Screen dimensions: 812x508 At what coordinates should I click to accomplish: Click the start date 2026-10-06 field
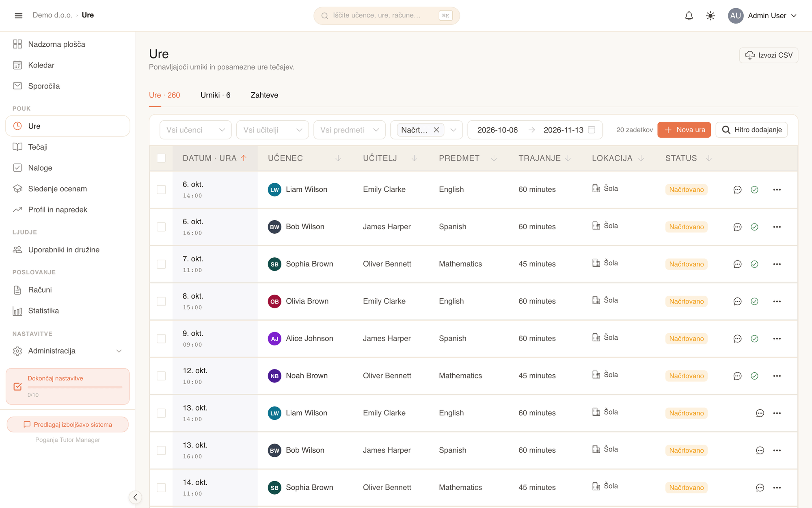pyautogui.click(x=497, y=130)
